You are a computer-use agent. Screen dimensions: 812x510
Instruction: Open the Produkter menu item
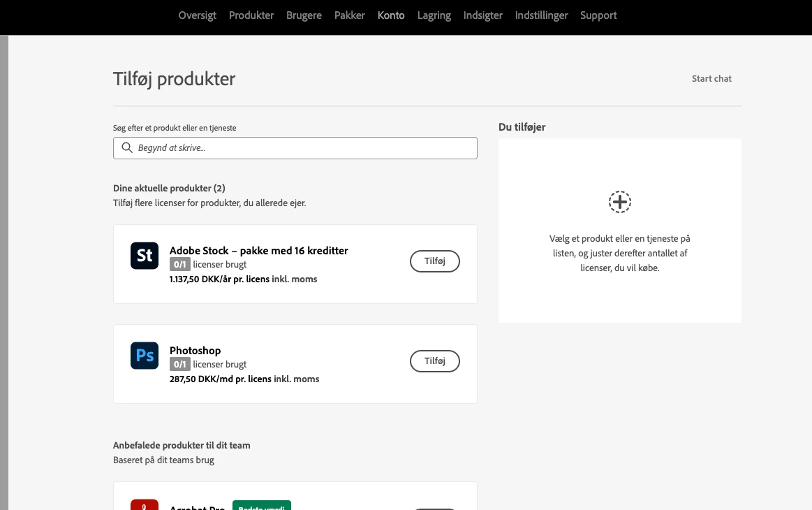click(251, 15)
